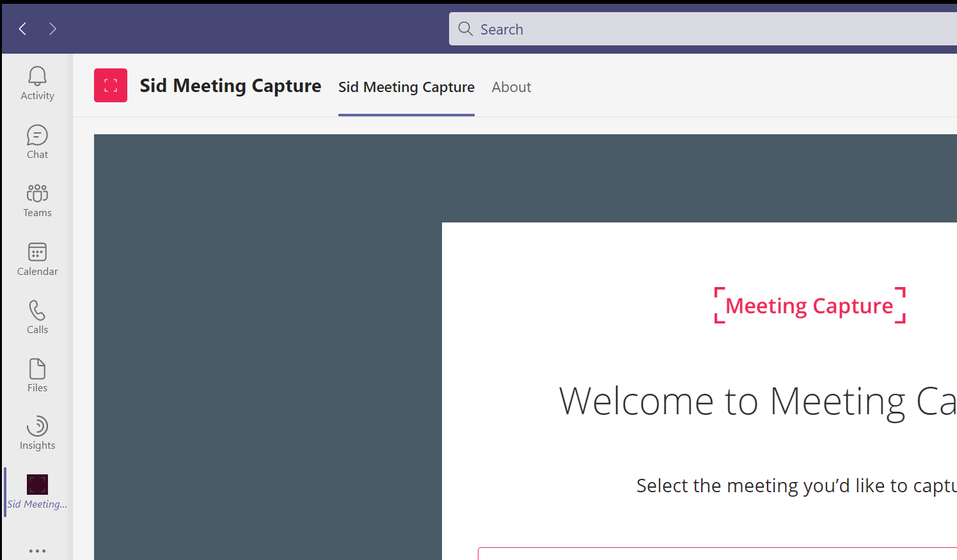Open the Activity feed
957x560 pixels.
point(37,84)
